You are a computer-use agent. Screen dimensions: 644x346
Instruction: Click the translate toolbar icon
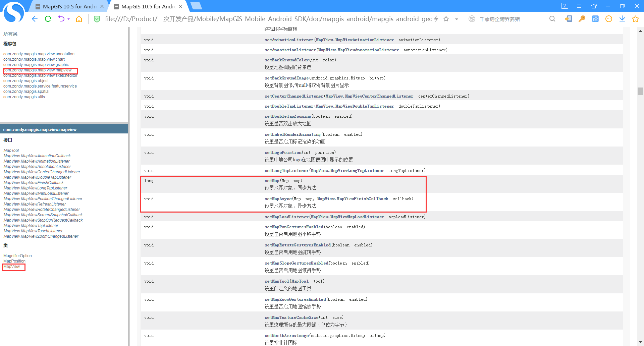click(x=595, y=19)
